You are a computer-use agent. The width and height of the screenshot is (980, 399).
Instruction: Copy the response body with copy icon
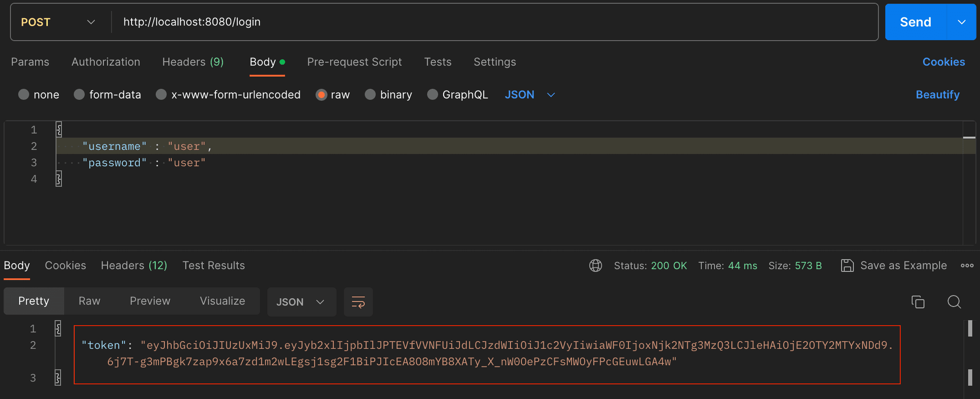tap(917, 302)
